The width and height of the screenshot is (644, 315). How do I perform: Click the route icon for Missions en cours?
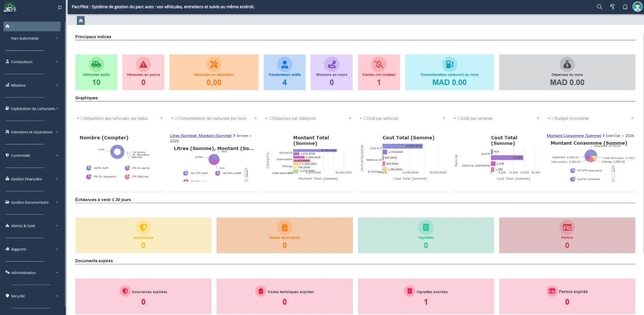pos(332,64)
